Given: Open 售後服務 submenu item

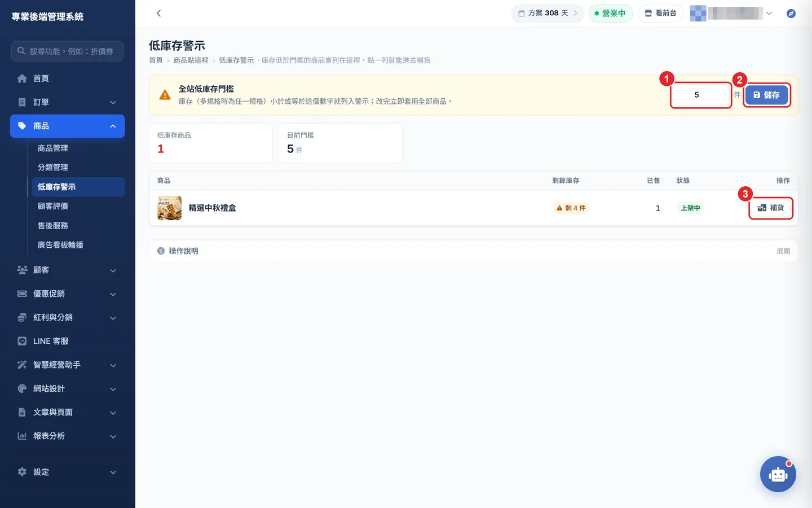Looking at the screenshot, I should click(x=78, y=225).
